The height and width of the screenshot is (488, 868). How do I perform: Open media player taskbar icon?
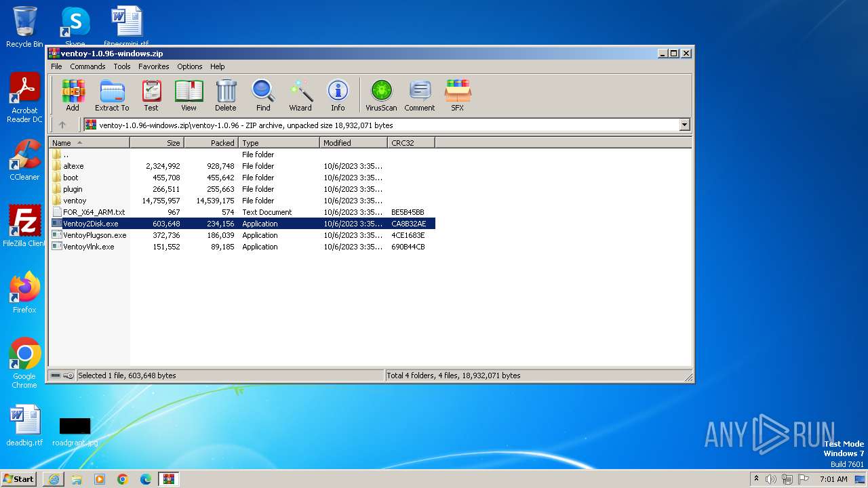[x=100, y=479]
